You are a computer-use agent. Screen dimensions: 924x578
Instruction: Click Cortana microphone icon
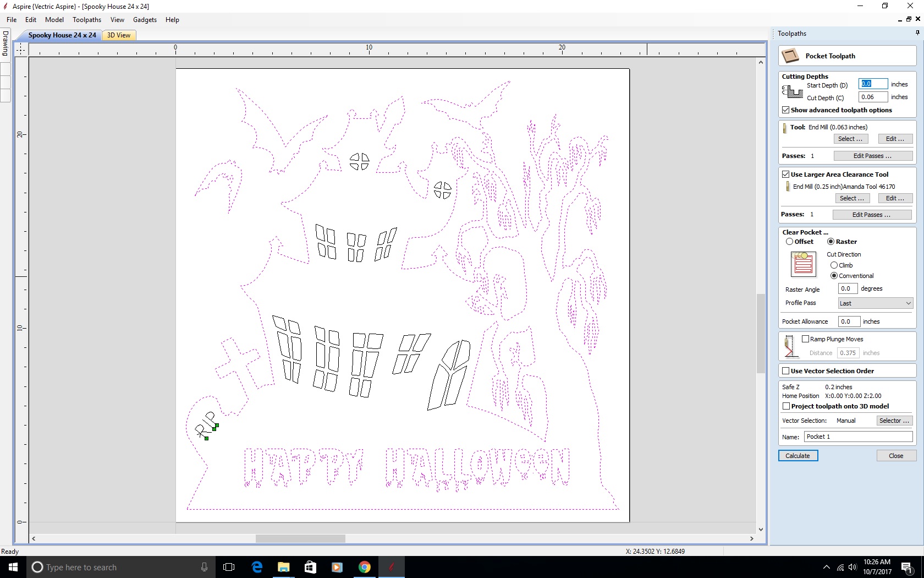[x=204, y=567]
